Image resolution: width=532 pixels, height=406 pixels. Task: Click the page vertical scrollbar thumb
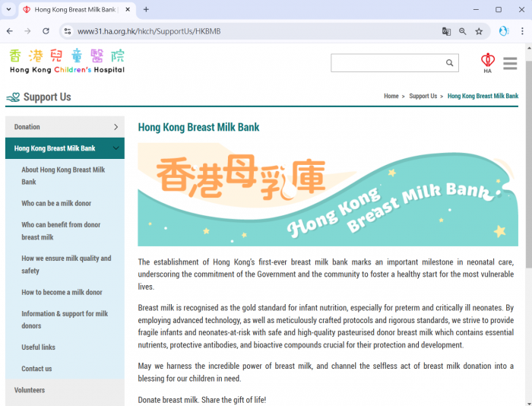pyautogui.click(x=529, y=164)
